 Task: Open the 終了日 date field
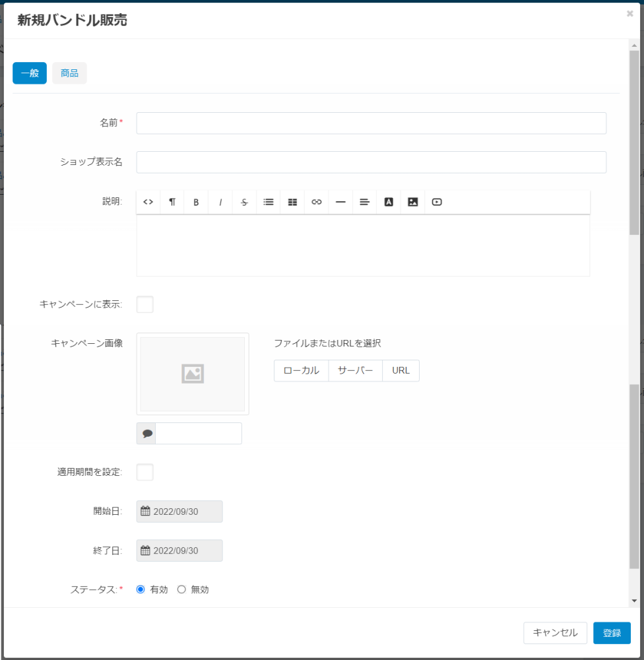point(179,550)
